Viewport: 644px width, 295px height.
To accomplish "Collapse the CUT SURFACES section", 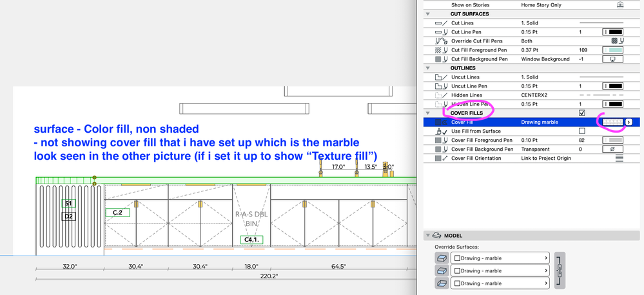I will pyautogui.click(x=427, y=14).
